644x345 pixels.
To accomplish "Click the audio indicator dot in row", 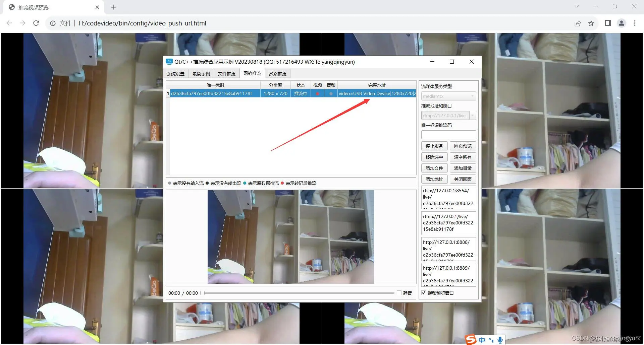I will (331, 93).
